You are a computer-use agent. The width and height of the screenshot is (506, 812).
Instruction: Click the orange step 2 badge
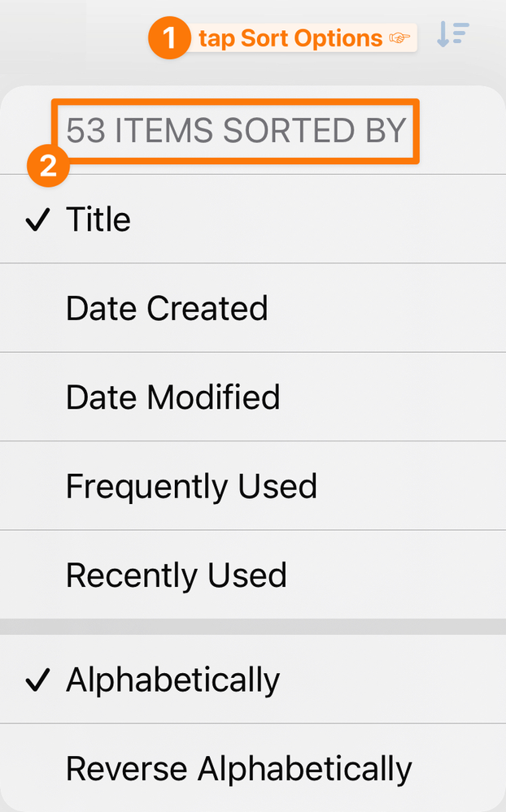point(47,166)
